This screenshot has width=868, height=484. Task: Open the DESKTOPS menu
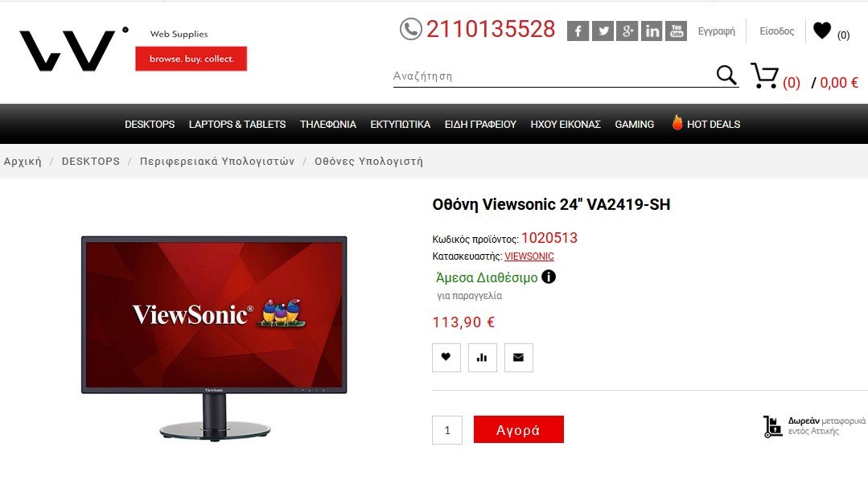tap(150, 125)
